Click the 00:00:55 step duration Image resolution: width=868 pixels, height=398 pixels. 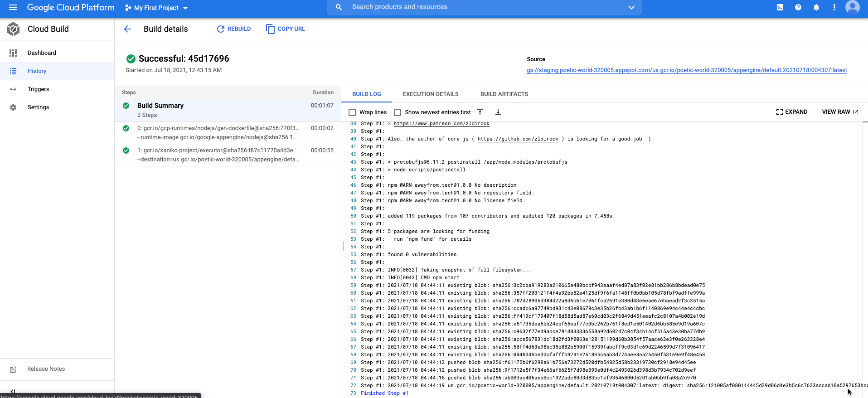click(x=322, y=150)
